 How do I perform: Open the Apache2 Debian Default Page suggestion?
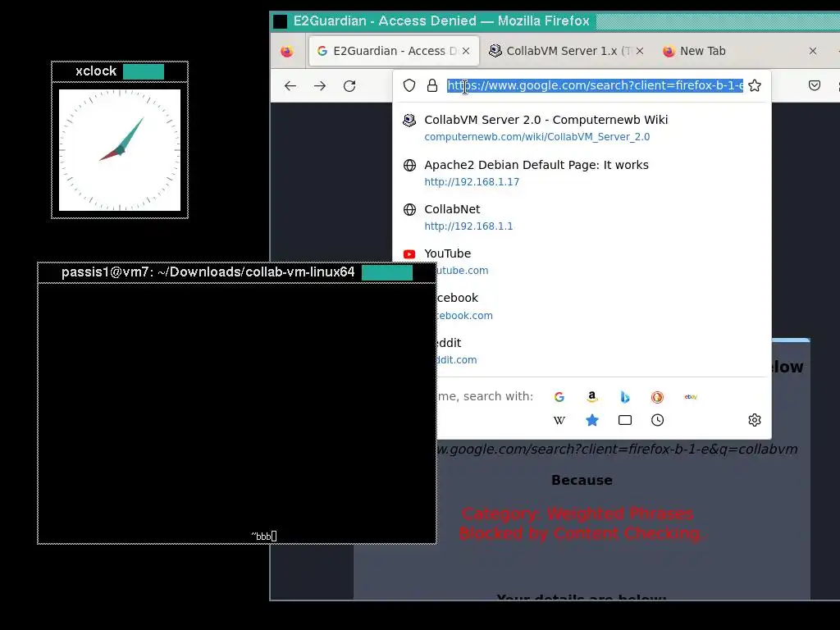pyautogui.click(x=582, y=172)
